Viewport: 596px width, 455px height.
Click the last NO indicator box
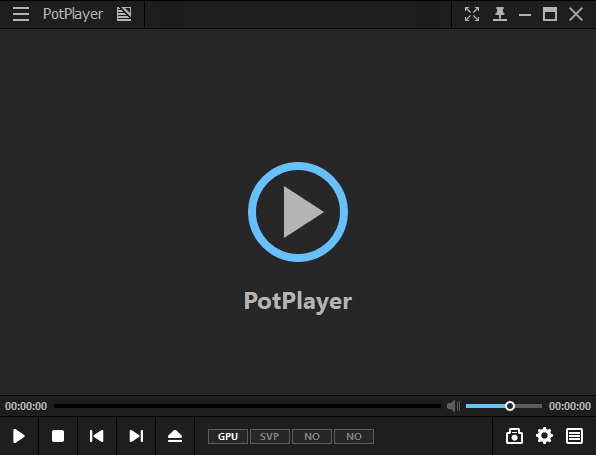click(x=354, y=436)
